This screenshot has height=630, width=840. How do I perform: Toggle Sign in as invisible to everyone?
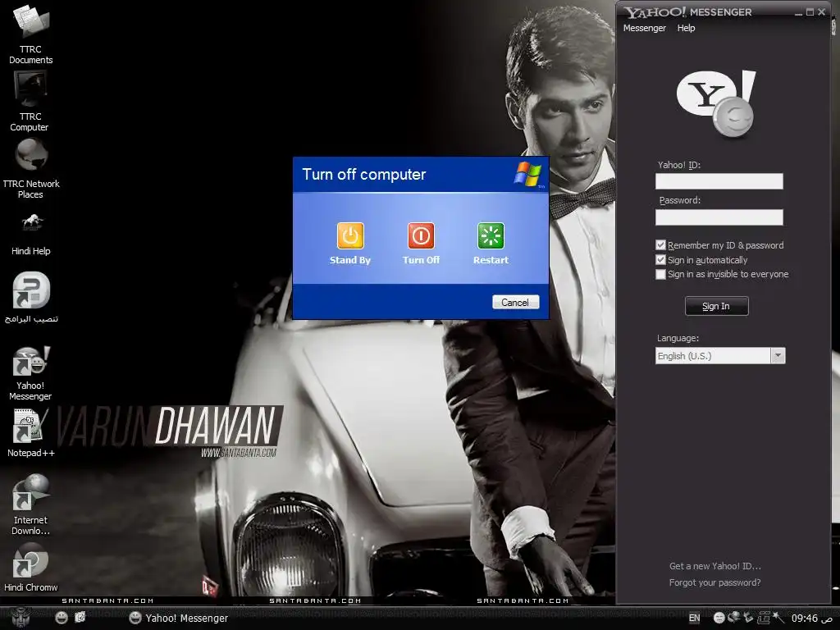click(x=660, y=274)
